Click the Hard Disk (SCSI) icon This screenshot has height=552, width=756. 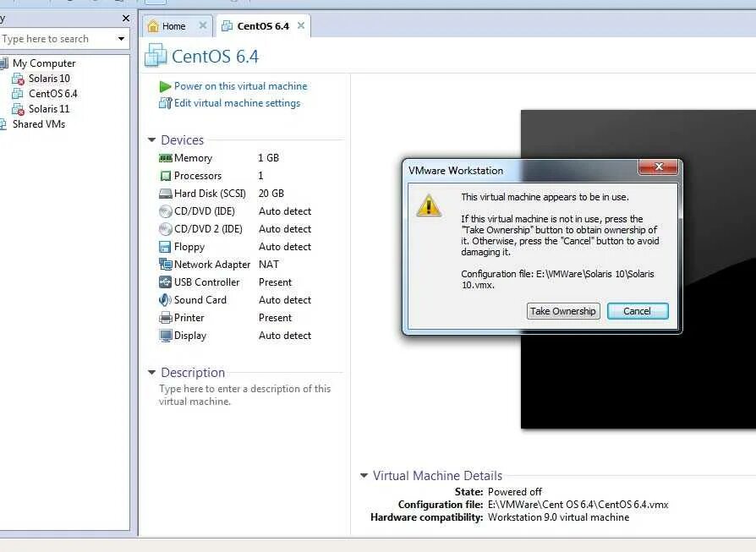tap(166, 194)
